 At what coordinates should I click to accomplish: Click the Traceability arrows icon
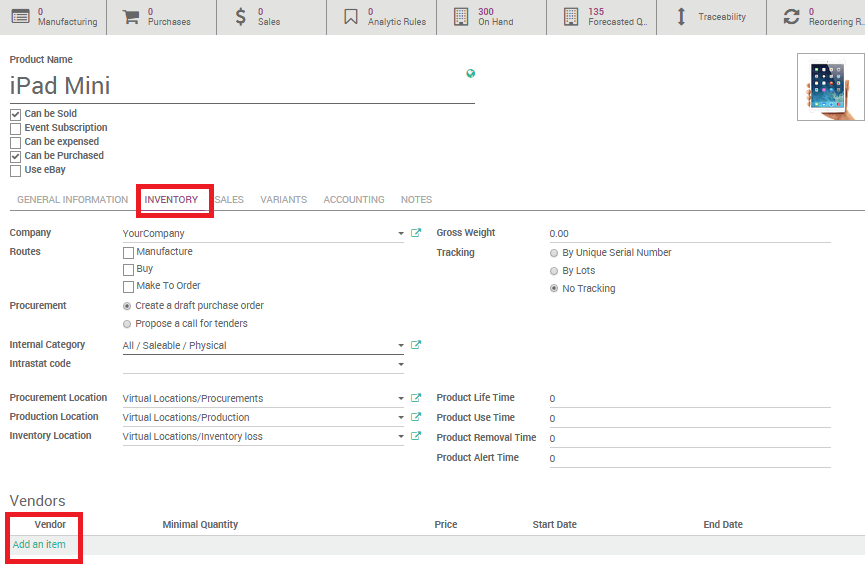coord(683,16)
